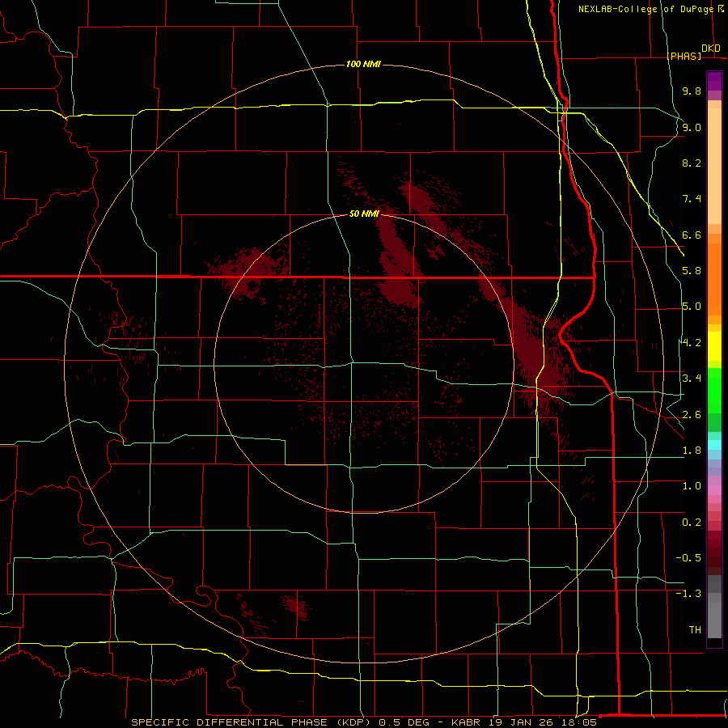Screen dimensions: 728x728
Task: Select the 50 NMI range ring label
Action: point(364,214)
